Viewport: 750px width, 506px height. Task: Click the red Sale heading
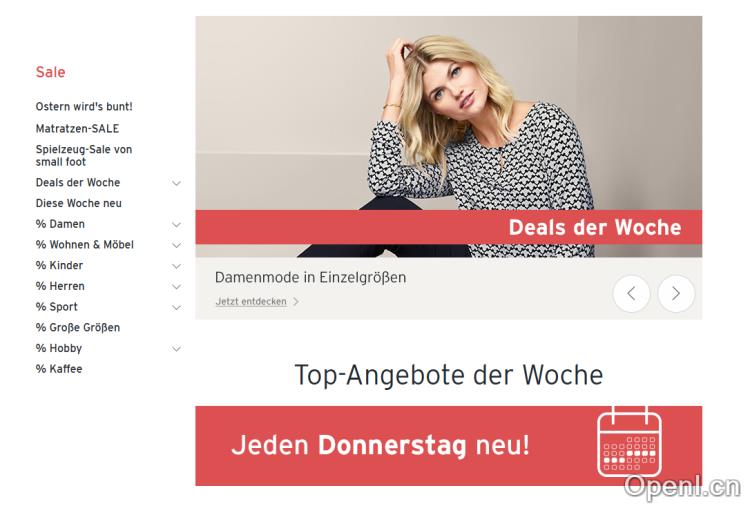(50, 72)
